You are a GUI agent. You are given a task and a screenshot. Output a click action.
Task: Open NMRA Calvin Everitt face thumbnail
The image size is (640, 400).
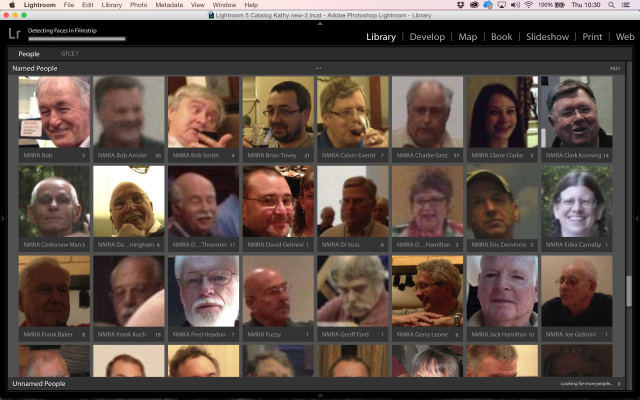pos(353,112)
